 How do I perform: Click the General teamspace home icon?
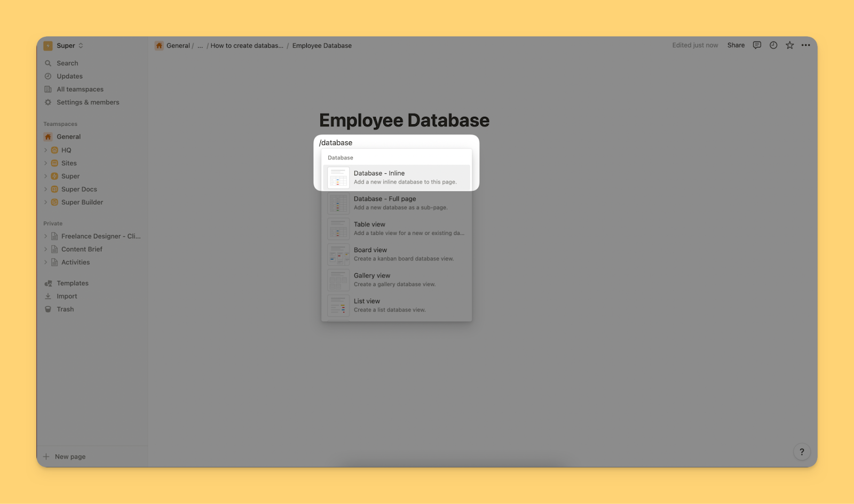click(48, 137)
